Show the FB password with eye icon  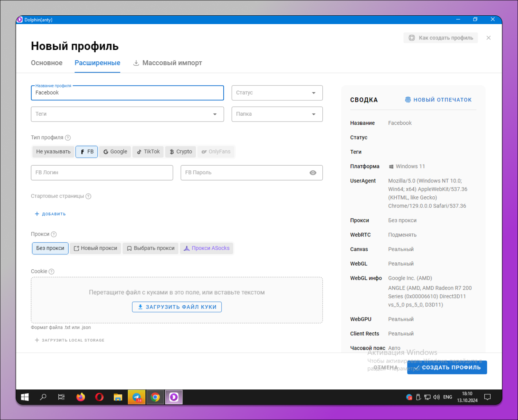[313, 173]
